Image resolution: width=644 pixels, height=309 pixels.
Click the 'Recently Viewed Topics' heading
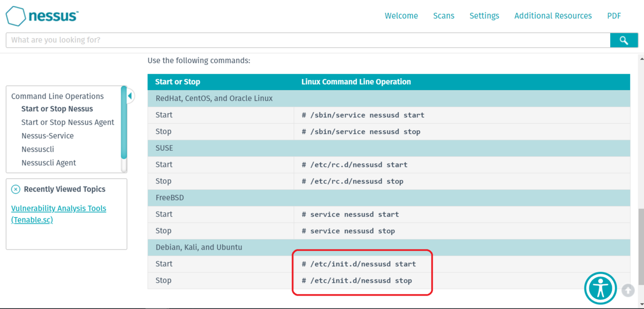[x=64, y=189]
